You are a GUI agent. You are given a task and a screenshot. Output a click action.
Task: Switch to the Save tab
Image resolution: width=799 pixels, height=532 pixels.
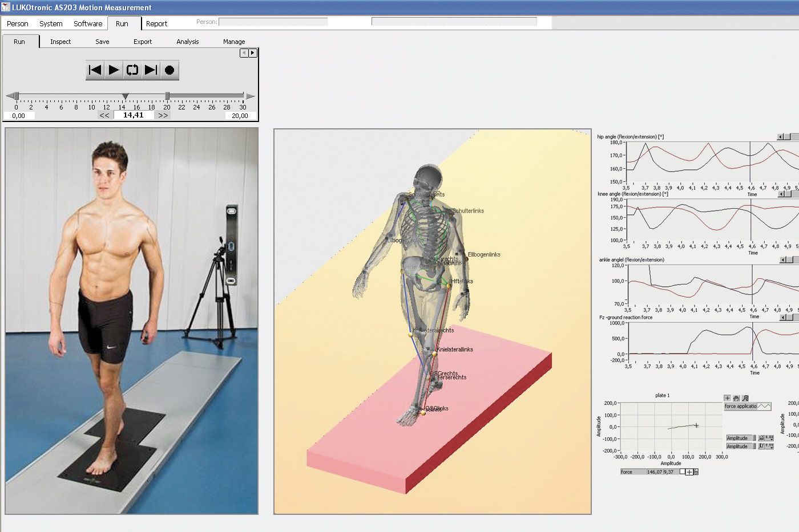coord(102,42)
